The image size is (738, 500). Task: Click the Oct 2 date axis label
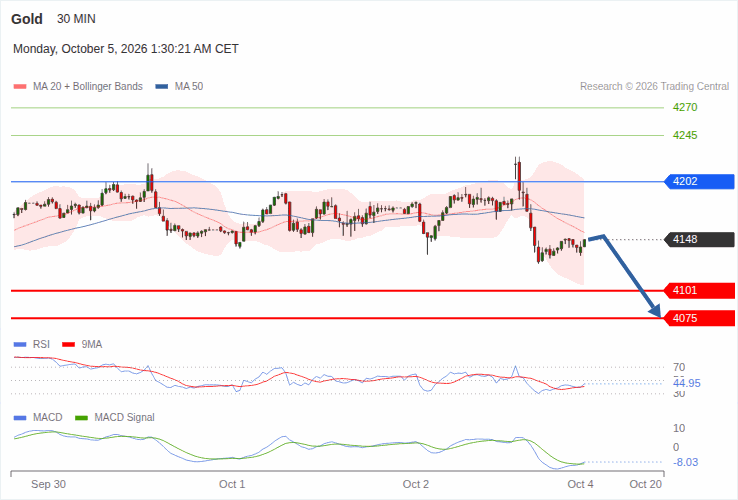coord(416,484)
